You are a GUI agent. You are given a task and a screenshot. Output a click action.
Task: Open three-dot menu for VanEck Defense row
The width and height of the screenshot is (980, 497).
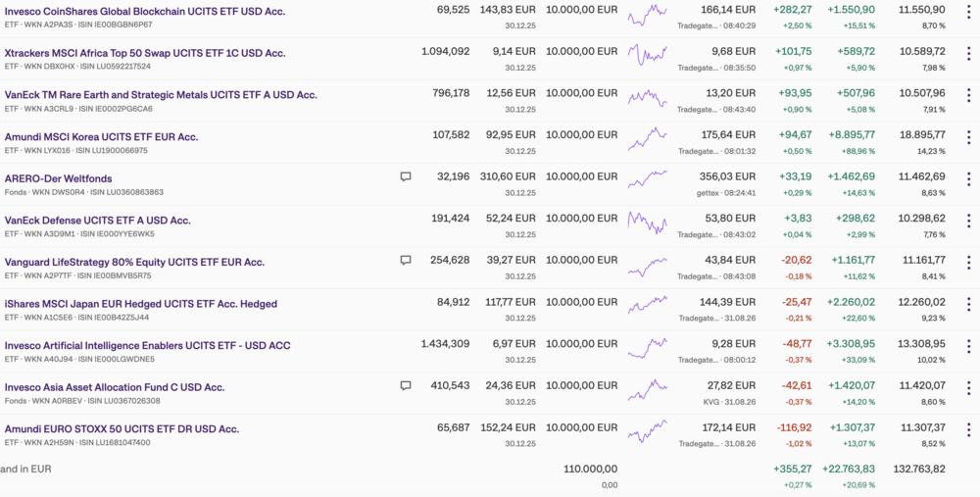pos(969,221)
